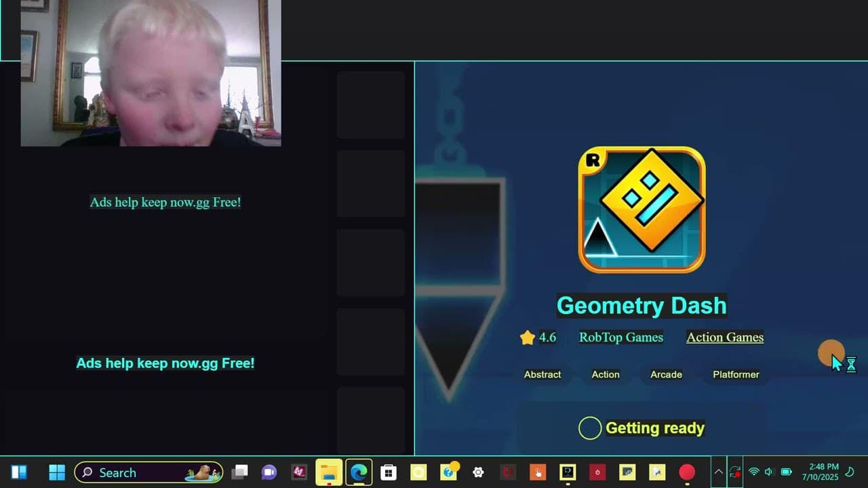Select the Abstract tag

[542, 374]
